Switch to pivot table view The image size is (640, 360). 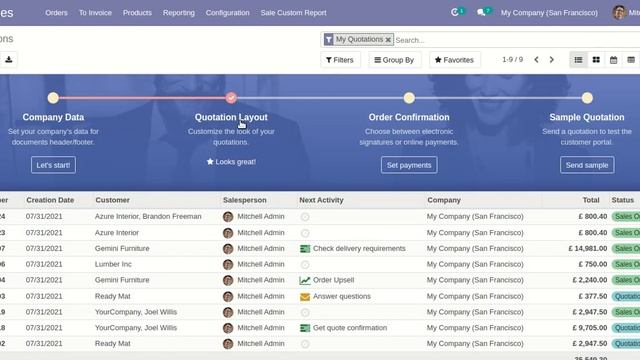tap(631, 60)
